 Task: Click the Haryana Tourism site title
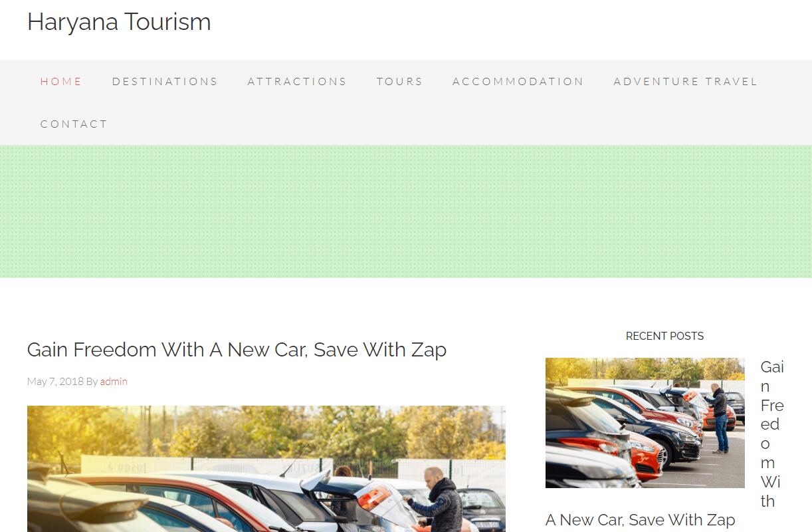click(119, 22)
